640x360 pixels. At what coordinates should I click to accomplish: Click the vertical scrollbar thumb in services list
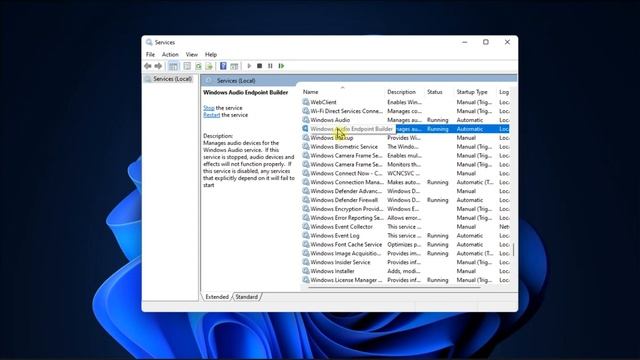513,250
